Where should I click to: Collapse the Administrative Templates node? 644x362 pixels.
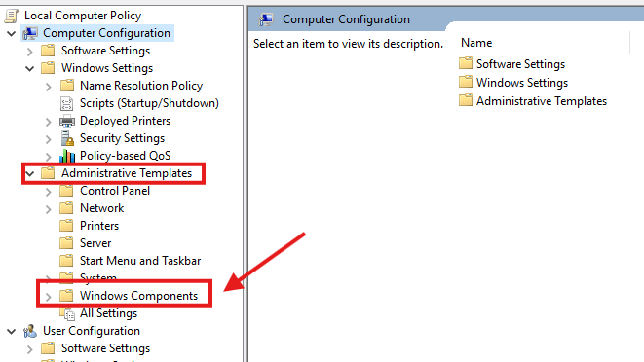pyautogui.click(x=29, y=173)
